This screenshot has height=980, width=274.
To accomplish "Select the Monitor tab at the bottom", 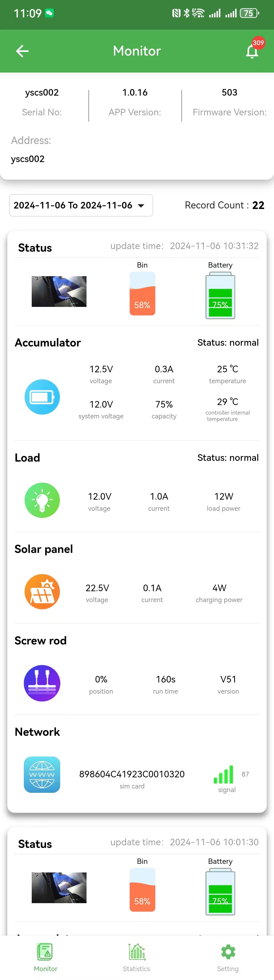I will click(x=46, y=957).
